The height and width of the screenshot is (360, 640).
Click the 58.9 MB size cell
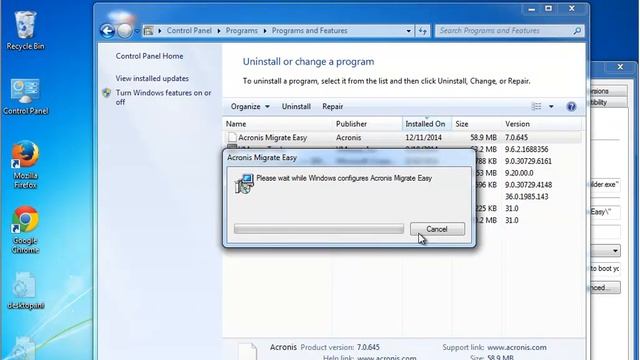point(483,138)
